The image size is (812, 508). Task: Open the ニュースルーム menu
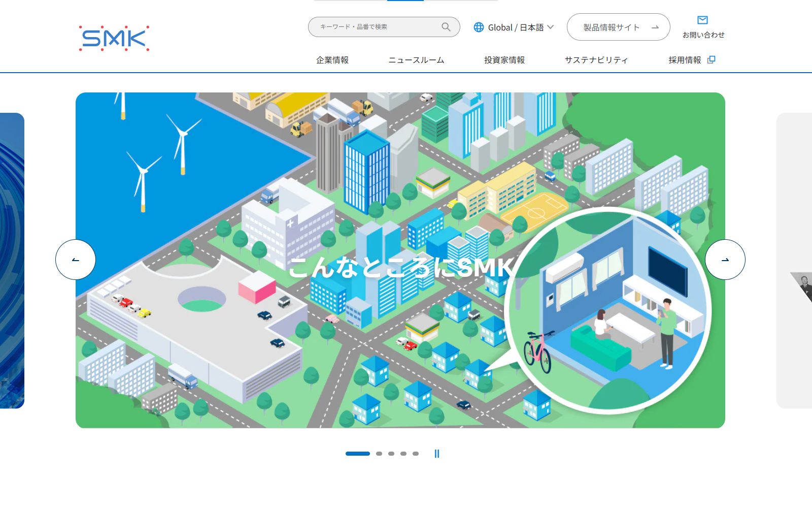click(416, 60)
